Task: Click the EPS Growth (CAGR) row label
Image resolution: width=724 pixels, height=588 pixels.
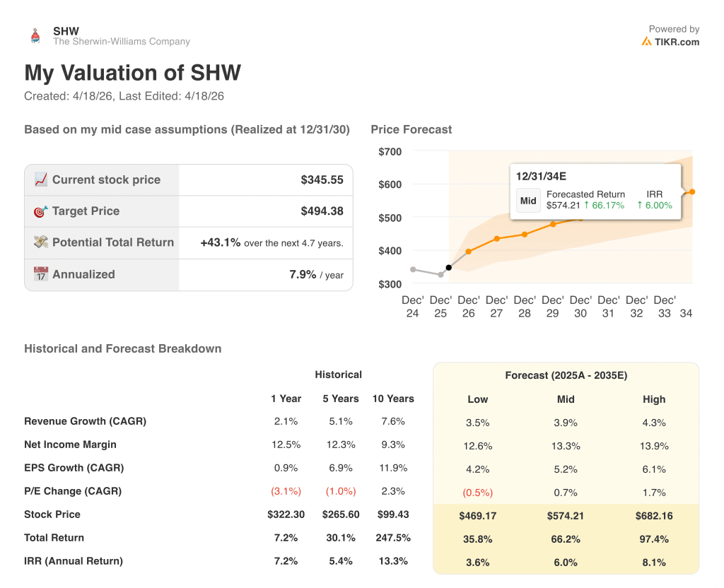Action: tap(74, 468)
